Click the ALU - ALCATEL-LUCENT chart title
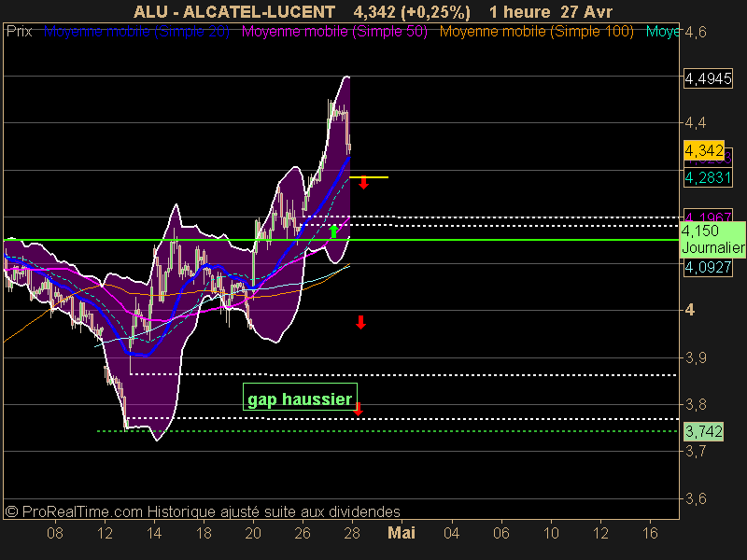The width and height of the screenshot is (747, 560). [x=234, y=12]
